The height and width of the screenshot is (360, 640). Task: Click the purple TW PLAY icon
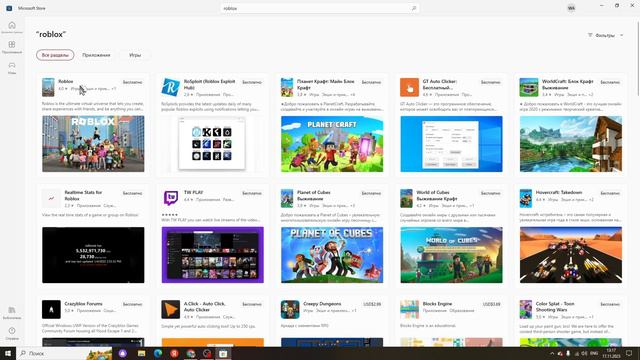[171, 198]
